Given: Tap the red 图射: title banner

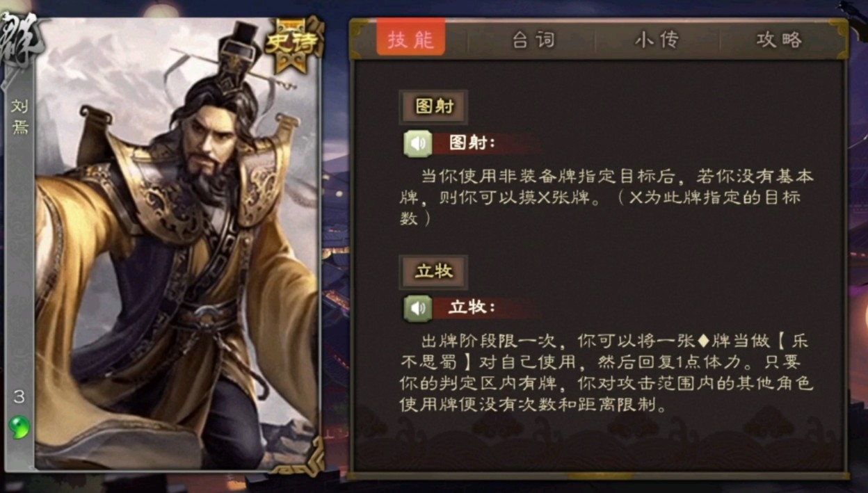Looking at the screenshot, I should [485, 143].
